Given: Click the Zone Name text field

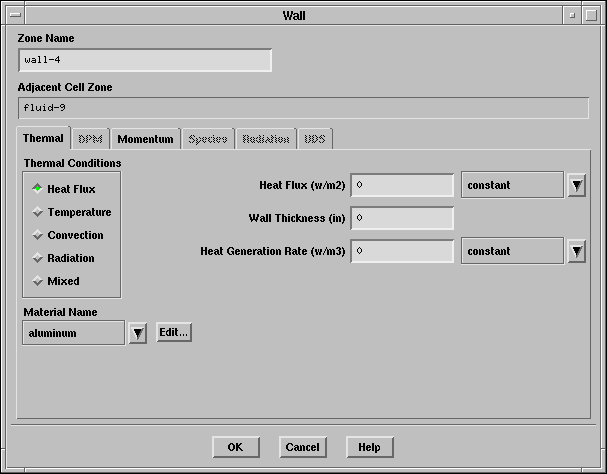Looking at the screenshot, I should coord(144,60).
